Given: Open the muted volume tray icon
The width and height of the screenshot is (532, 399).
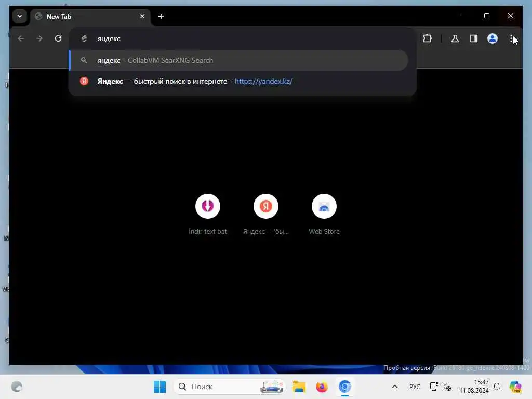Looking at the screenshot, I should (447, 387).
